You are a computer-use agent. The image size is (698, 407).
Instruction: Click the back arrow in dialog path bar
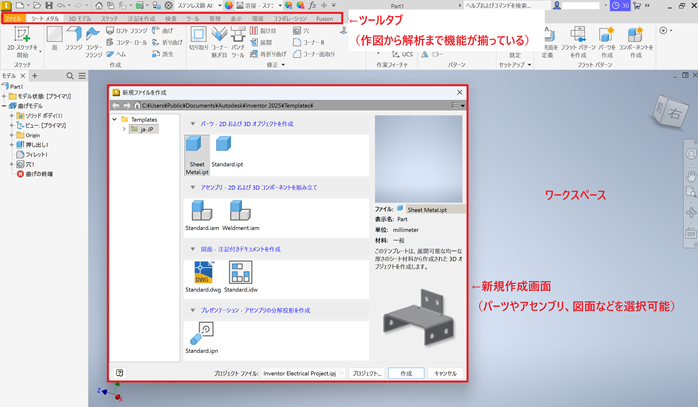[x=116, y=106]
